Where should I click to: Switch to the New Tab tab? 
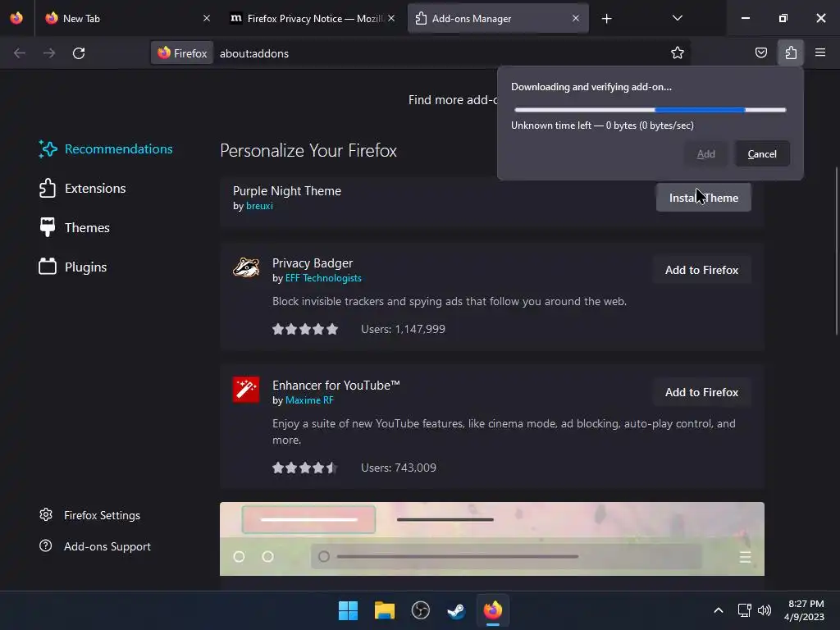(127, 18)
